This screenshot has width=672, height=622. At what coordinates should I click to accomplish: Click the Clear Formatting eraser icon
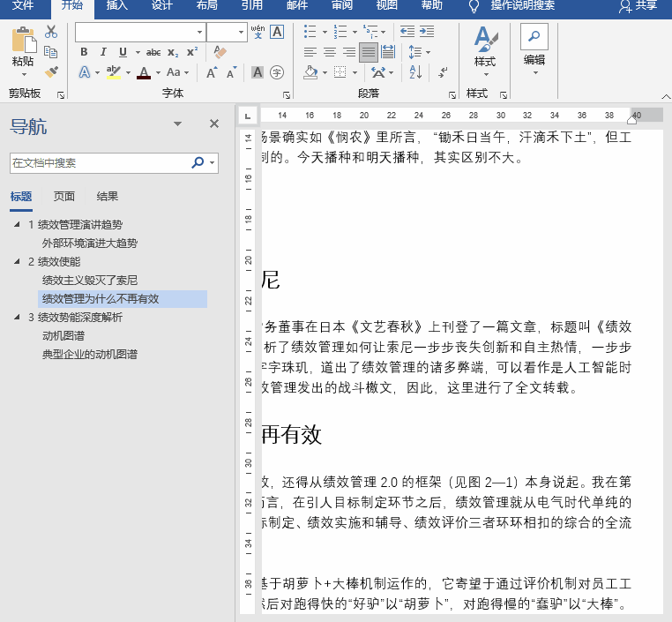point(220,52)
